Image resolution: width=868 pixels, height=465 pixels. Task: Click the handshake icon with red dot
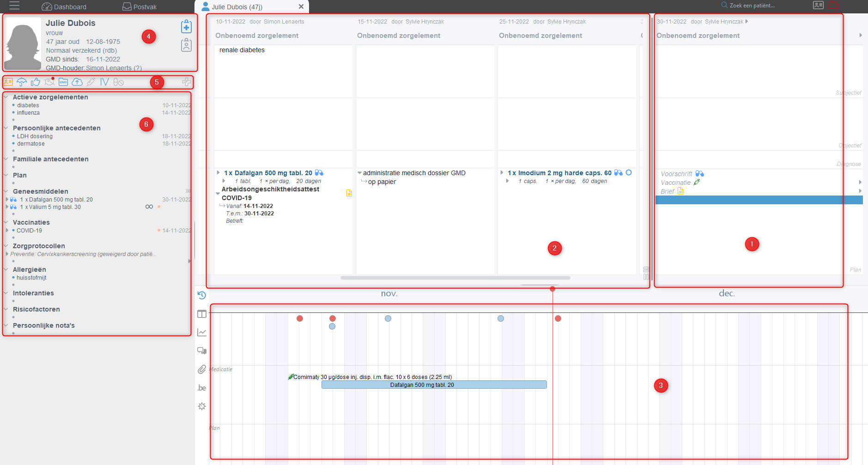pyautogui.click(x=49, y=82)
